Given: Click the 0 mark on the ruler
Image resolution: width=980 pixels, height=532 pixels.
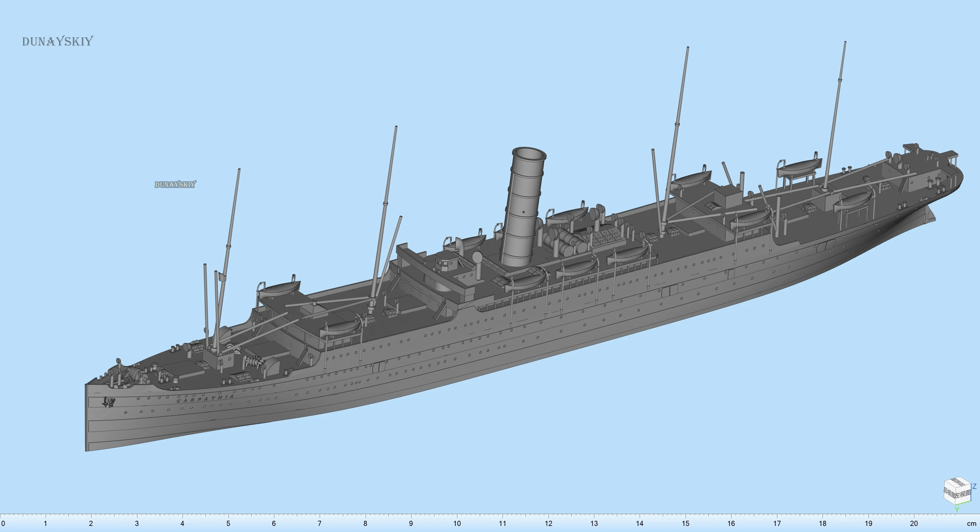Looking at the screenshot, I should (x=3, y=523).
